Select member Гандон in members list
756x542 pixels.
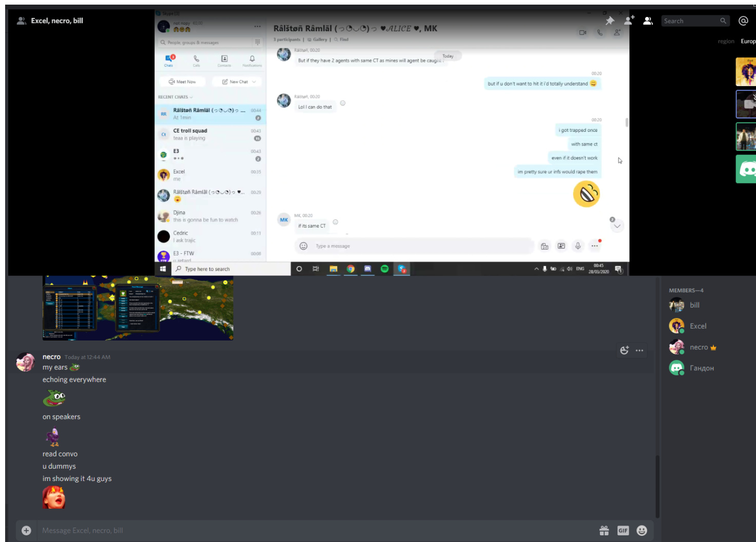point(708,368)
